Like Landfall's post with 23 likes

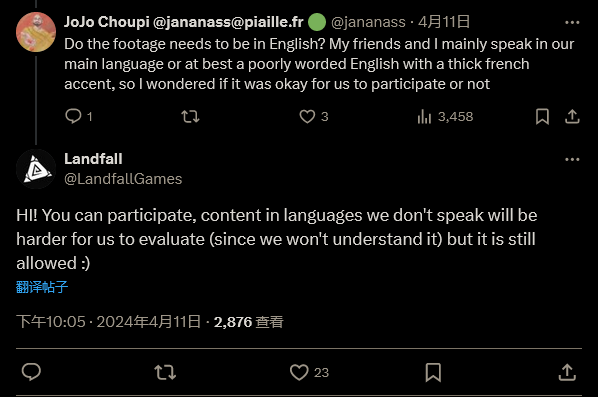[x=309, y=372]
